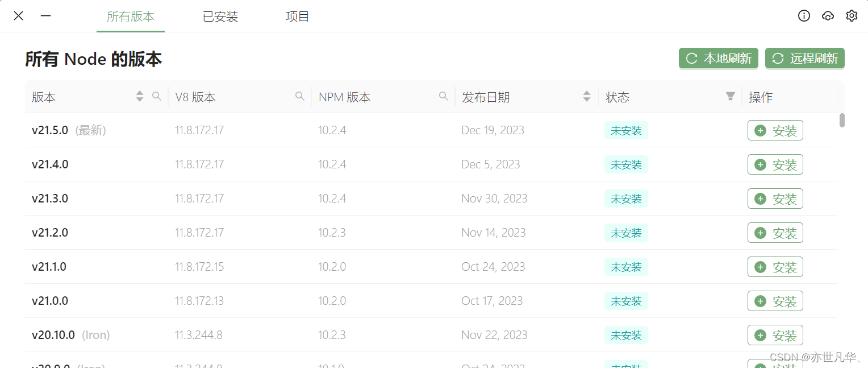Click the cloud download update icon

point(828,16)
